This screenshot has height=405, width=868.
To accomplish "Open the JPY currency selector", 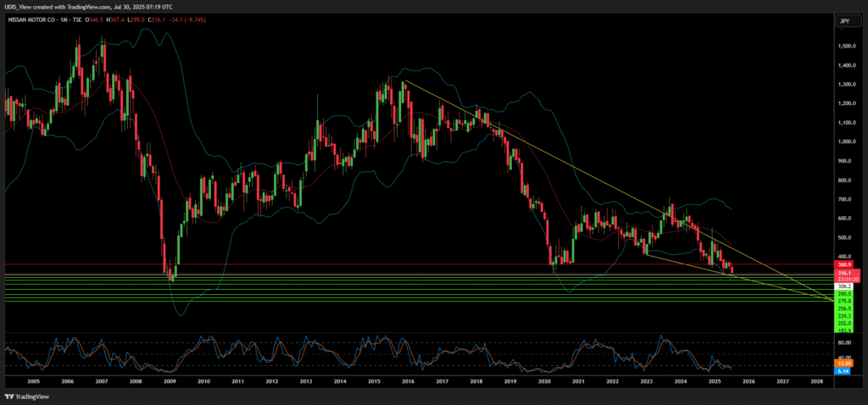I will (x=843, y=19).
